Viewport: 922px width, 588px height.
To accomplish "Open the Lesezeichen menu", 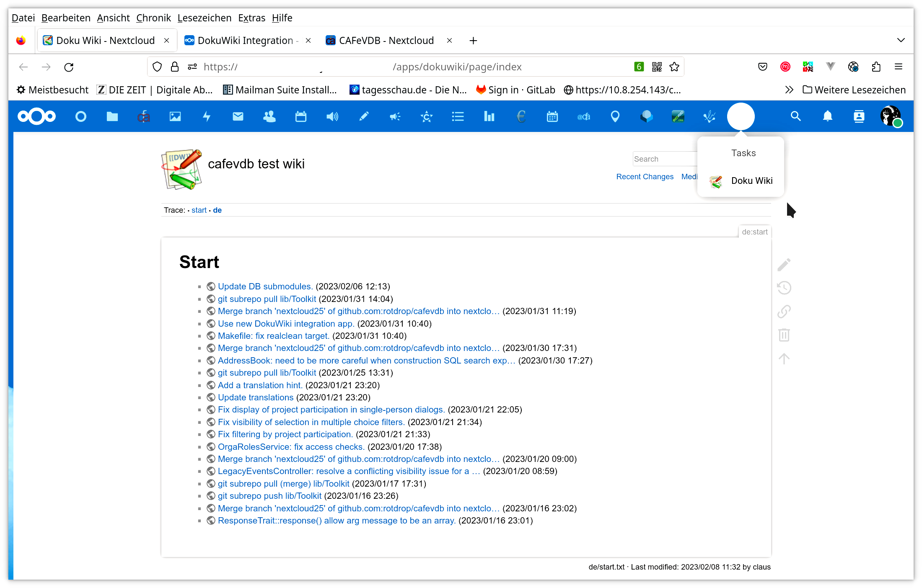I will pyautogui.click(x=204, y=18).
